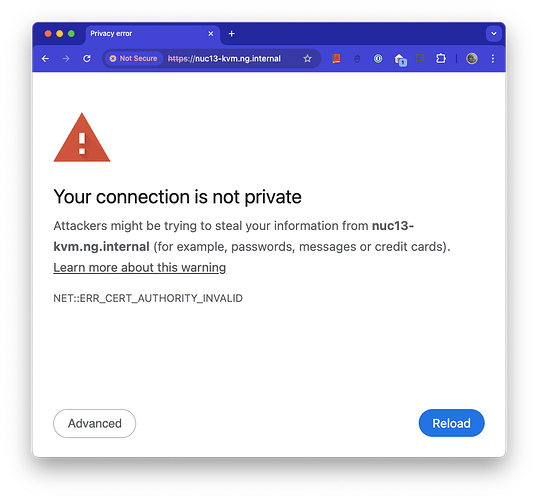Open the Extensions puzzle piece menu
Image resolution: width=538 pixels, height=500 pixels.
coord(441,59)
